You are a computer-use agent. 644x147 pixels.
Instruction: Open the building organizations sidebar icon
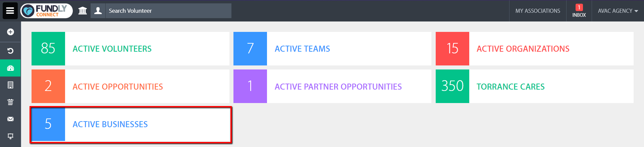pos(10,85)
